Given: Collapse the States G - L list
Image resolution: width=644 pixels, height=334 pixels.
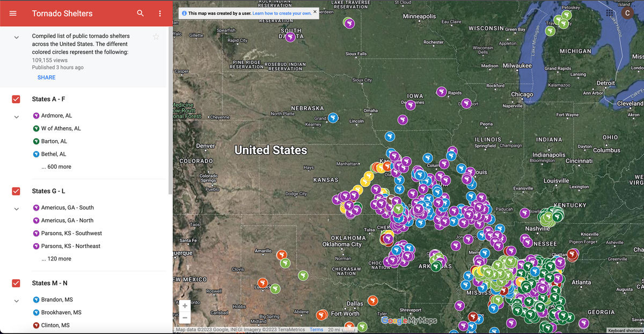Looking at the screenshot, I should (x=16, y=208).
